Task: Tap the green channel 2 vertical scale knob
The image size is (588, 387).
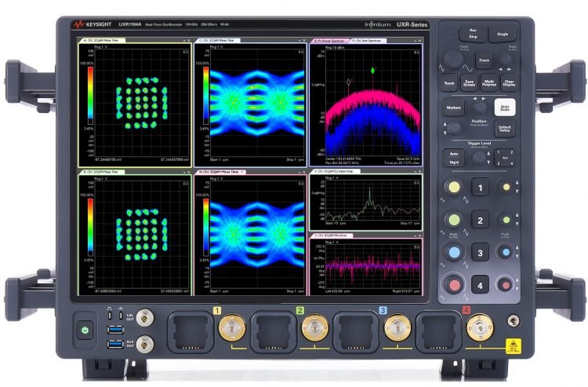Action: click(454, 220)
